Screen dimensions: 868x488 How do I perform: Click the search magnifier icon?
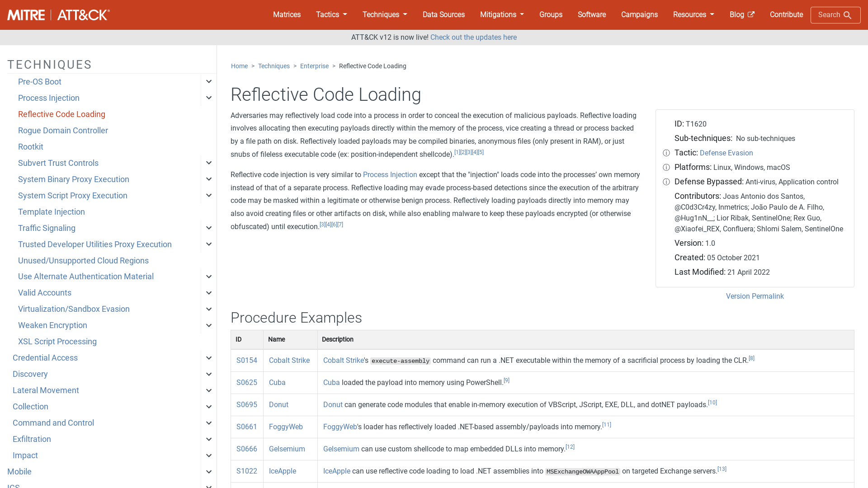pyautogui.click(x=848, y=15)
